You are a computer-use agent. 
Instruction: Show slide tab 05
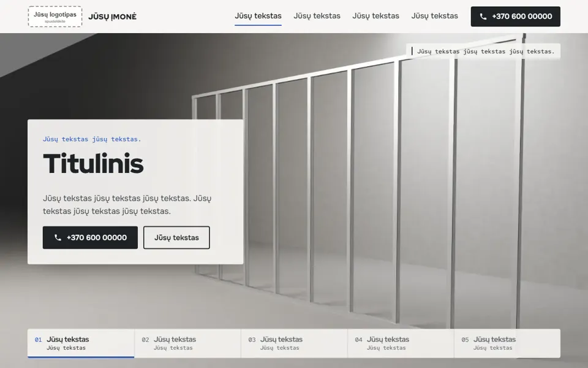(x=507, y=343)
